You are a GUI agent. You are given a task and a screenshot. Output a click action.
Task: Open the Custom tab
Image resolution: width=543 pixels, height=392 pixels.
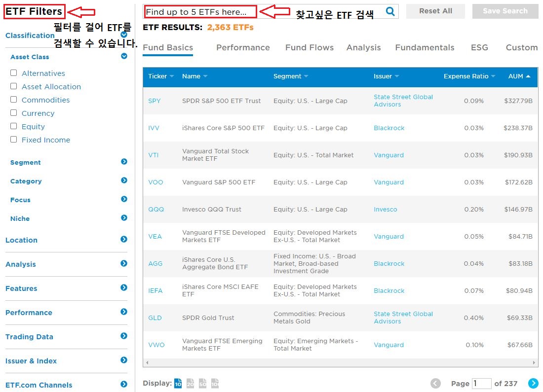pos(522,47)
